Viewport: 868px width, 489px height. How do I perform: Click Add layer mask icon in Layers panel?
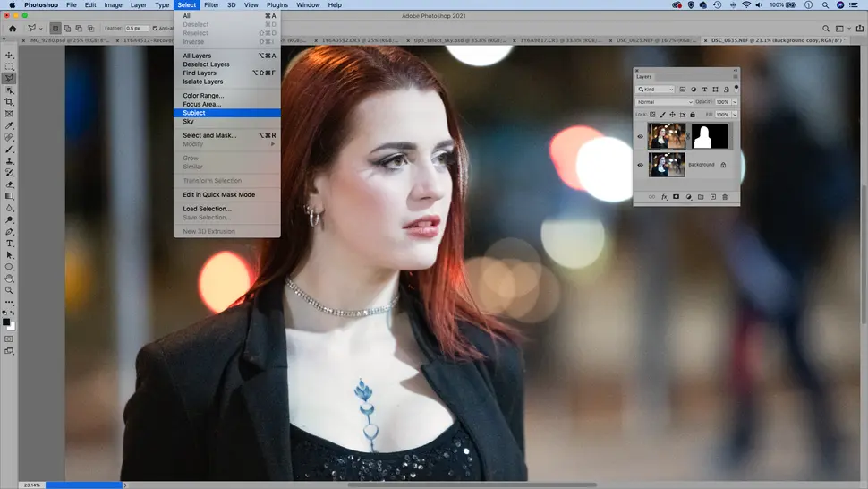coord(676,197)
